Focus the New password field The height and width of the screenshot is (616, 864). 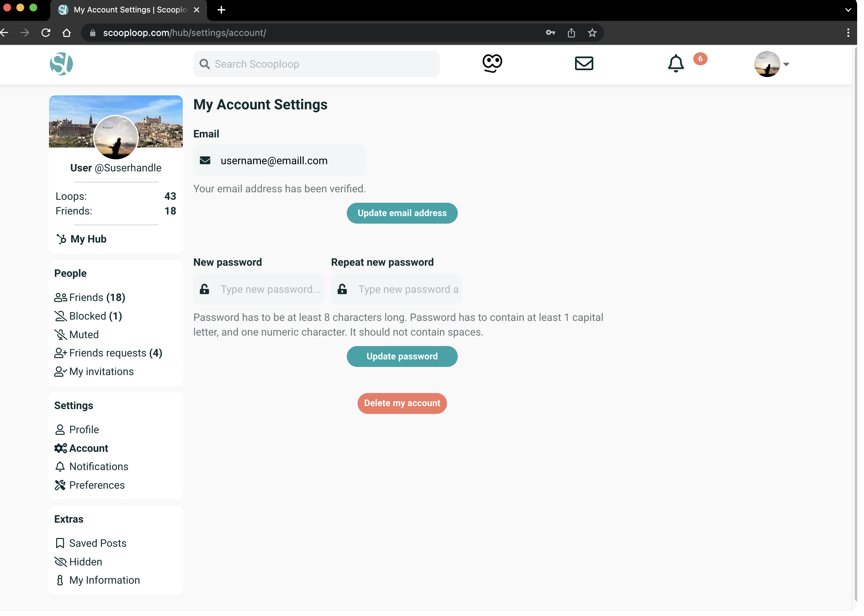(259, 290)
